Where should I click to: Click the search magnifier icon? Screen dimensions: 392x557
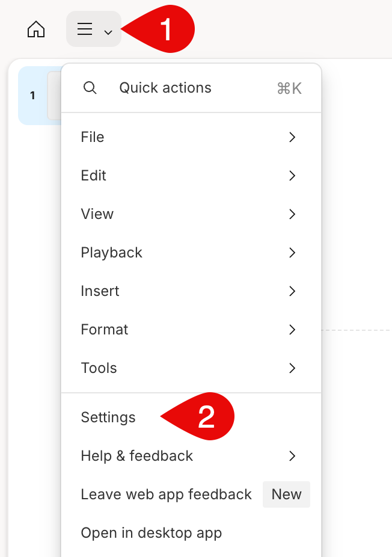coord(90,88)
